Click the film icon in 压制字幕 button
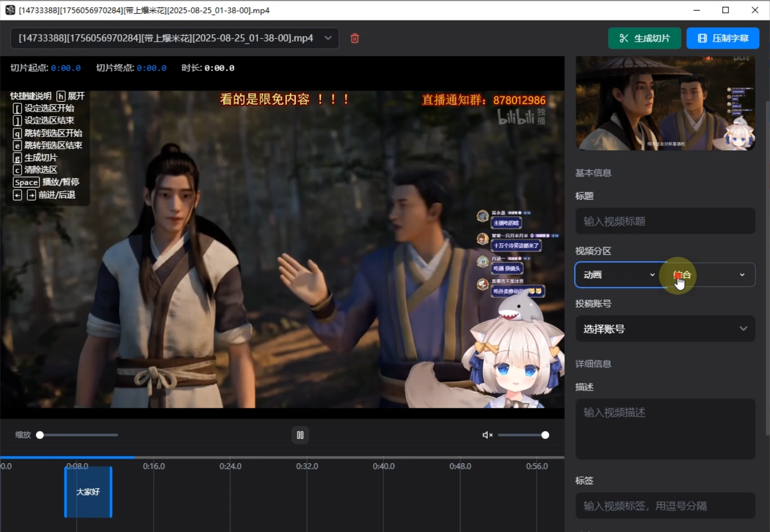 702,38
